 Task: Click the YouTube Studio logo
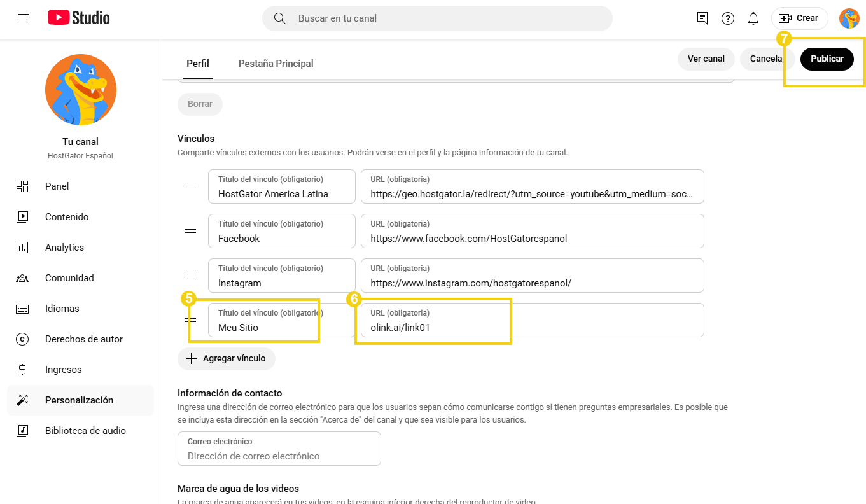coord(79,18)
